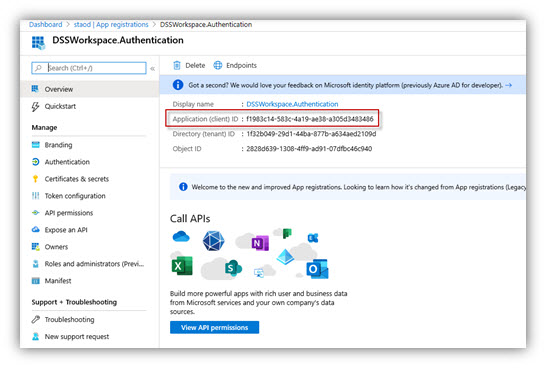
Task: Go to Dashboard breadcrumb link
Action: (x=46, y=24)
